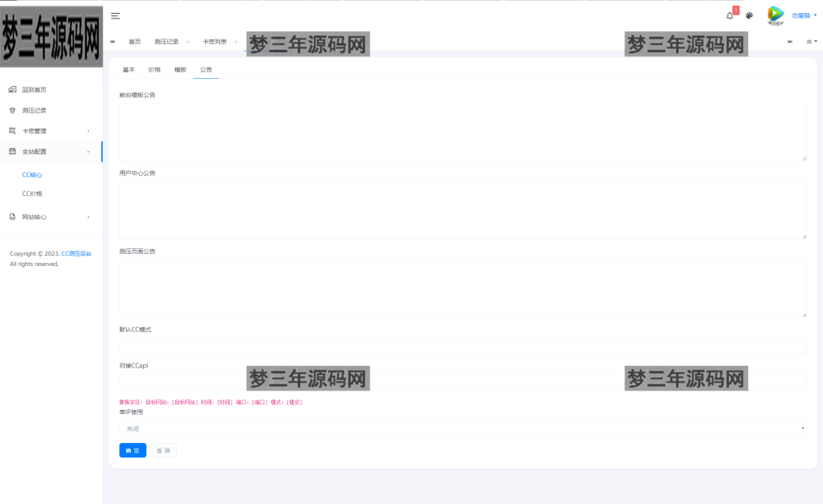Select the 价格 settings tab
823x504 pixels.
pyautogui.click(x=154, y=69)
